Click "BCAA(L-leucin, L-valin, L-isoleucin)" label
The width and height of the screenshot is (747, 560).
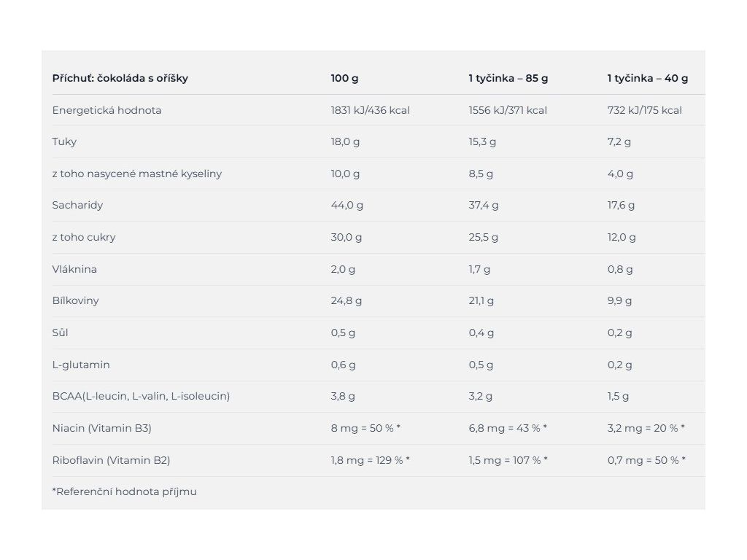click(x=141, y=396)
